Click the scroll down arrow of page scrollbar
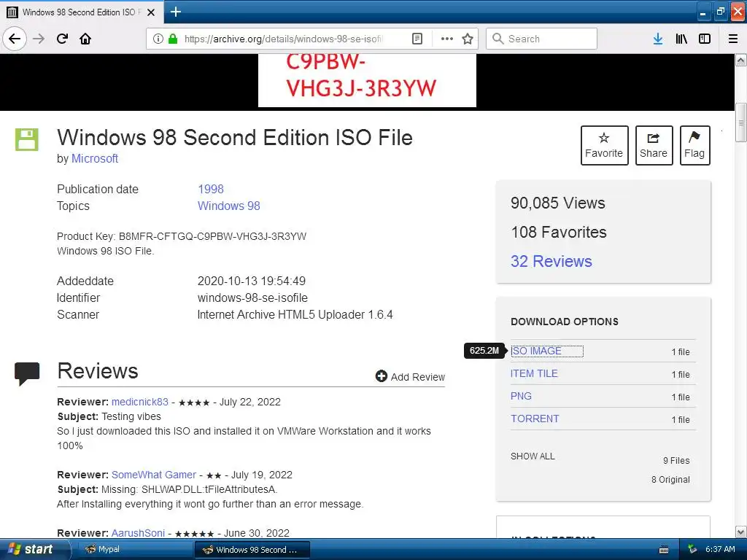Viewport: 747px width, 560px height. pyautogui.click(x=741, y=532)
